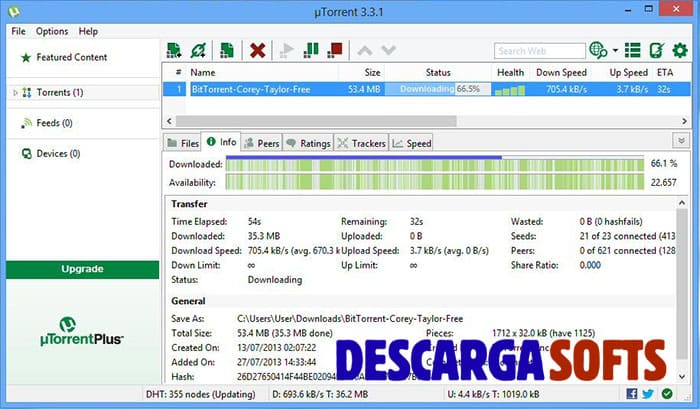Click the Share Ratio value 0.000

pos(590,265)
